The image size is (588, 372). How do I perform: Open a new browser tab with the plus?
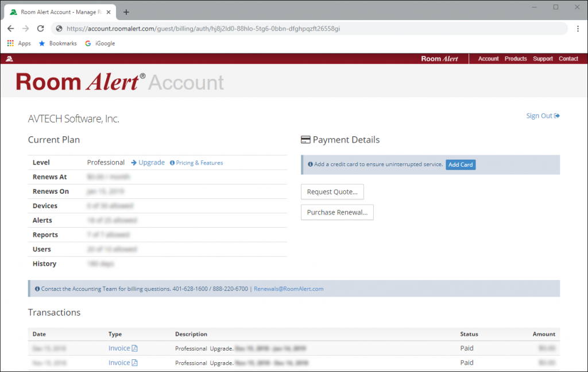coord(126,11)
